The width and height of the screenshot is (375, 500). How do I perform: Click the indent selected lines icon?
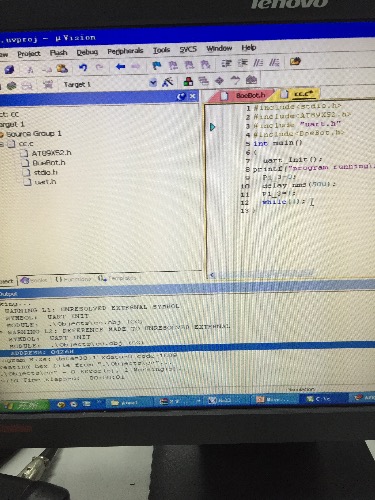point(227,63)
